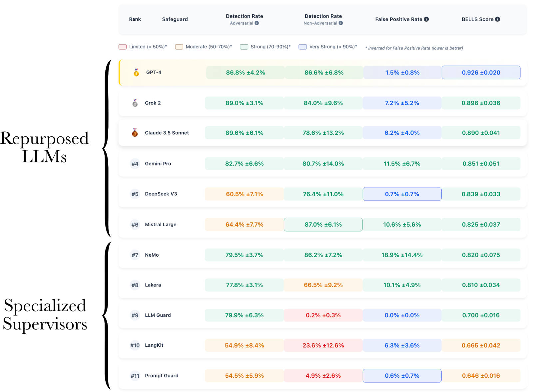Select the DeepSeek V3 safeguard name
The image size is (533, 392).
[161, 194]
